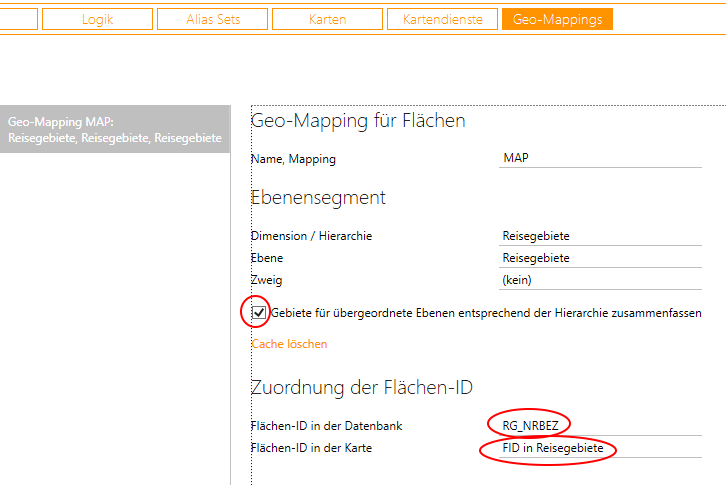Viewport: 726px width, 485px height.
Task: Click the Zuordnung der Flächen-ID heading
Action: 361,388
